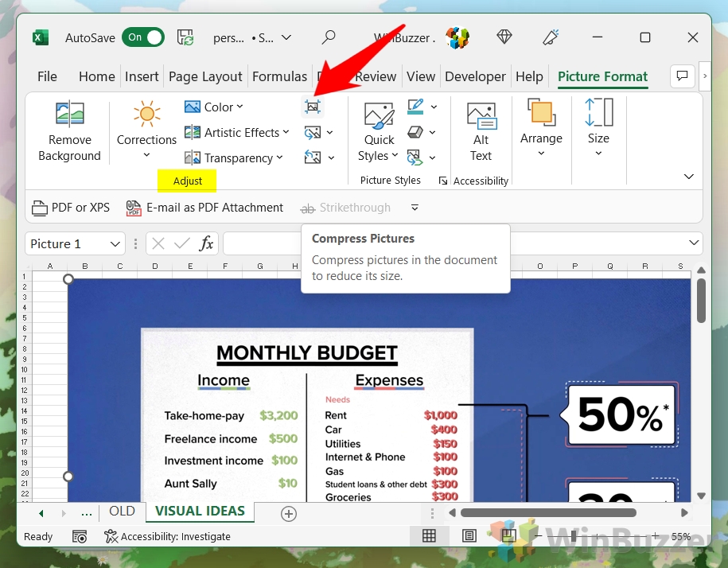Screen dimensions: 728x568
Task: Click the Change Picture icon
Action: pos(313,133)
